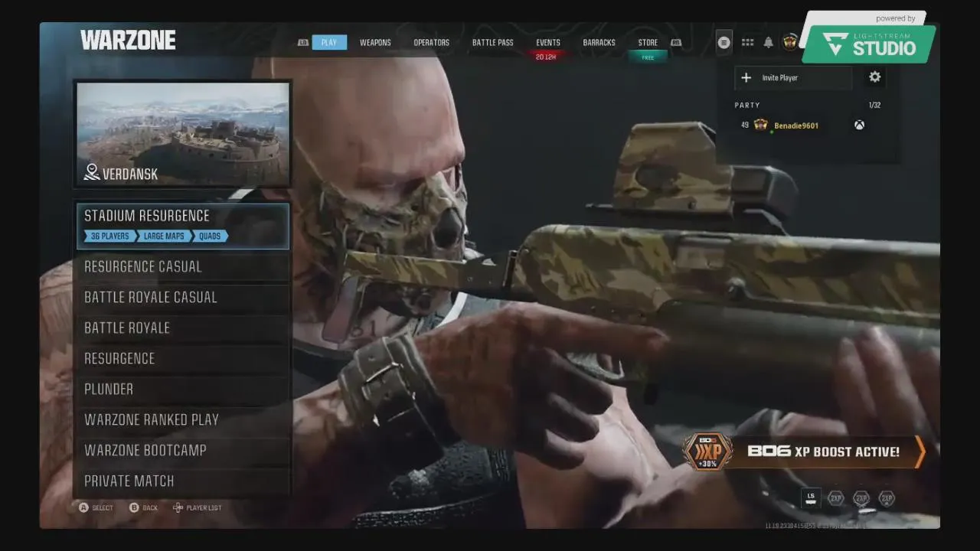Open Private Match
Image resolution: width=980 pixels, height=551 pixels.
[x=182, y=481]
